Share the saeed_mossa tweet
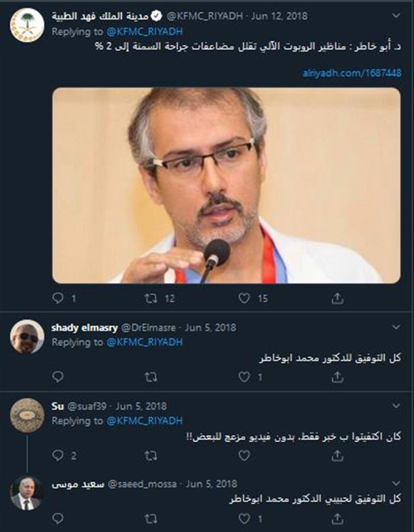This screenshot has height=532, width=414. (x=337, y=518)
